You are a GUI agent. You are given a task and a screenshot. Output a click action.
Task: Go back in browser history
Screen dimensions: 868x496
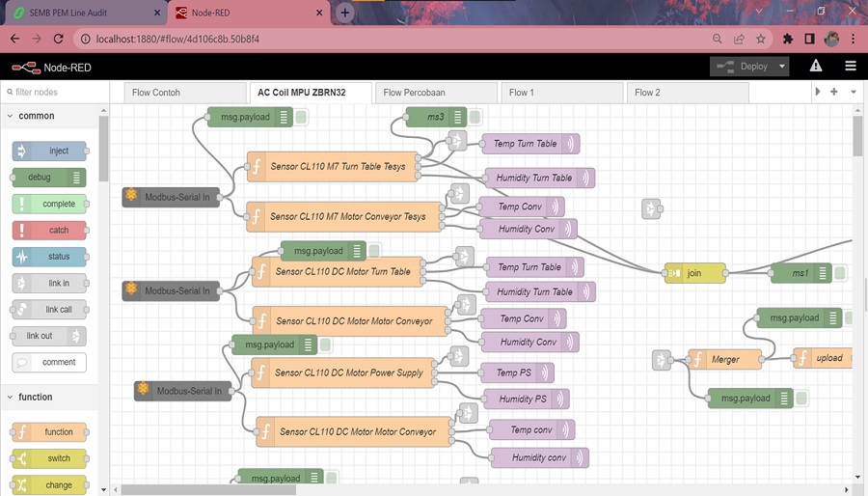(x=14, y=39)
